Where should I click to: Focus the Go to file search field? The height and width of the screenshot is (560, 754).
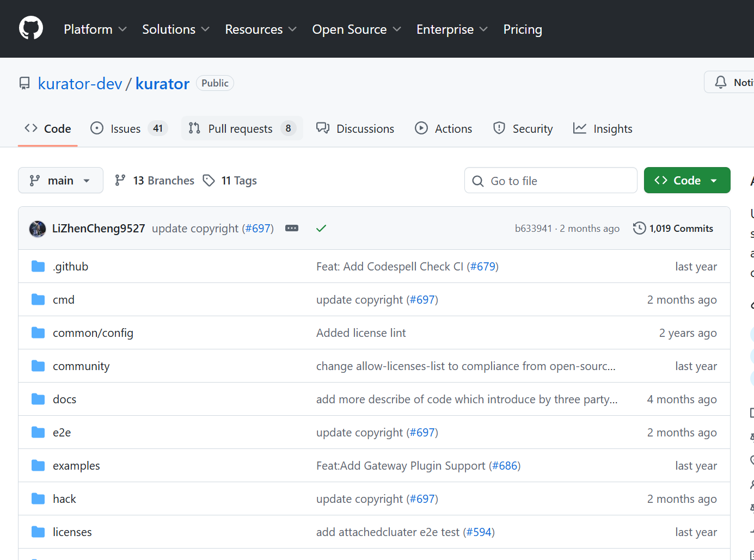[550, 180]
